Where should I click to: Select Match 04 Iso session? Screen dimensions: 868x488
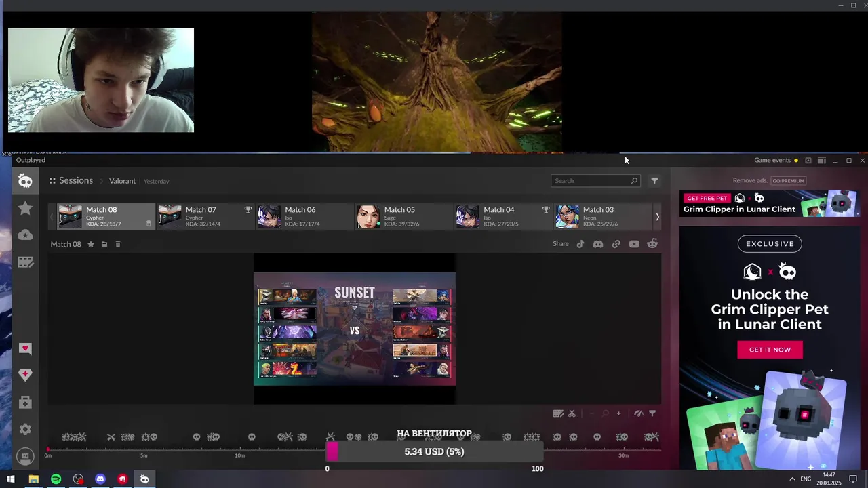(504, 217)
